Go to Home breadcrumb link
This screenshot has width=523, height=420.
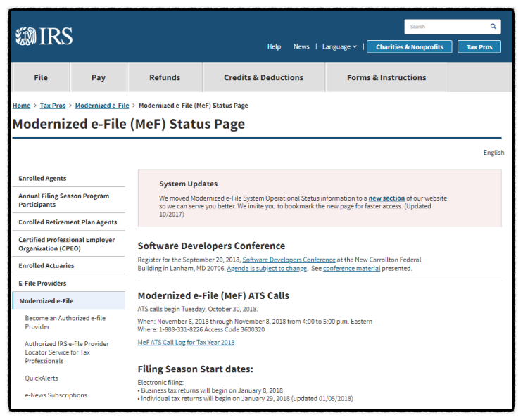(21, 106)
